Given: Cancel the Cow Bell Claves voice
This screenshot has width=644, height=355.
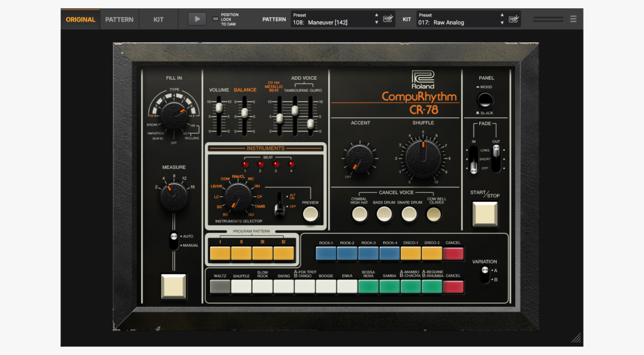Looking at the screenshot, I should 434,214.
